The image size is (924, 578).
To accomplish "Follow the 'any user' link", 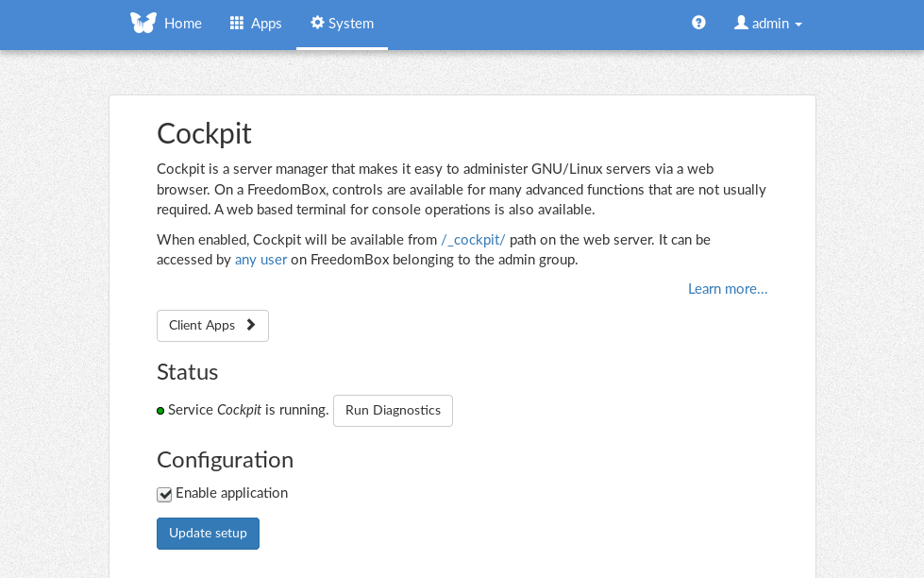I will point(261,260).
